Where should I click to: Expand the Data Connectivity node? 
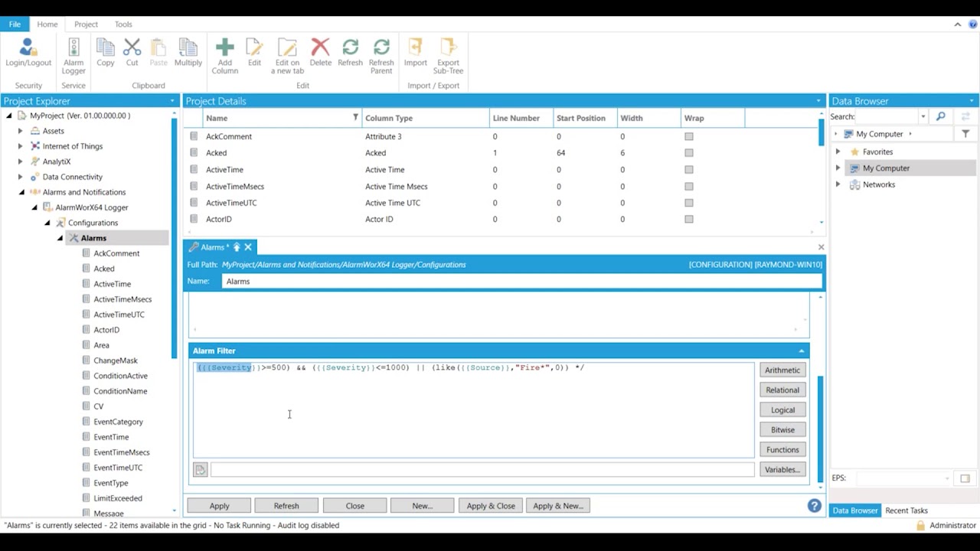click(x=21, y=177)
